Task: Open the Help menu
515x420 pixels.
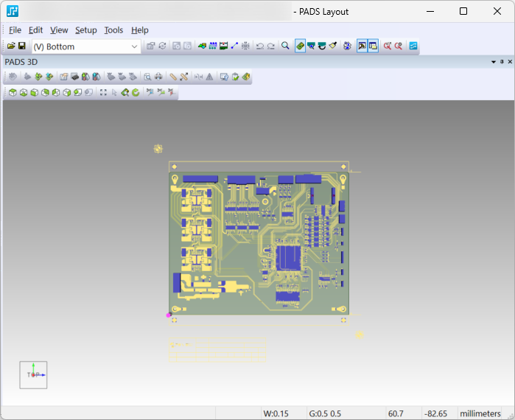Action: coord(139,30)
